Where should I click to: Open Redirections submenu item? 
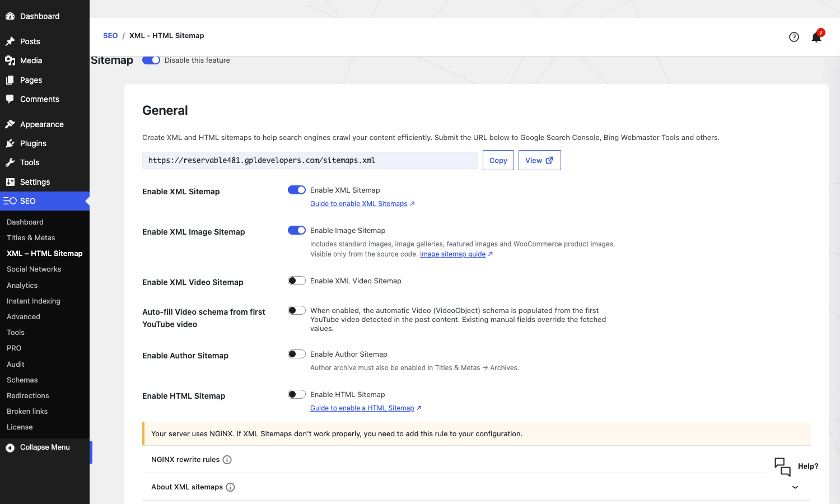click(x=28, y=396)
